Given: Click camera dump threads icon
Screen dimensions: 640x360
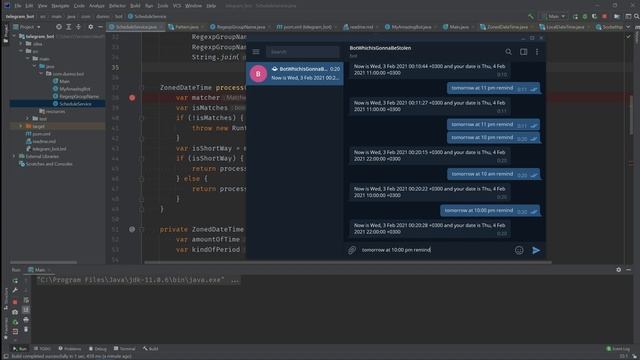Looking at the screenshot, I should coord(15,312).
